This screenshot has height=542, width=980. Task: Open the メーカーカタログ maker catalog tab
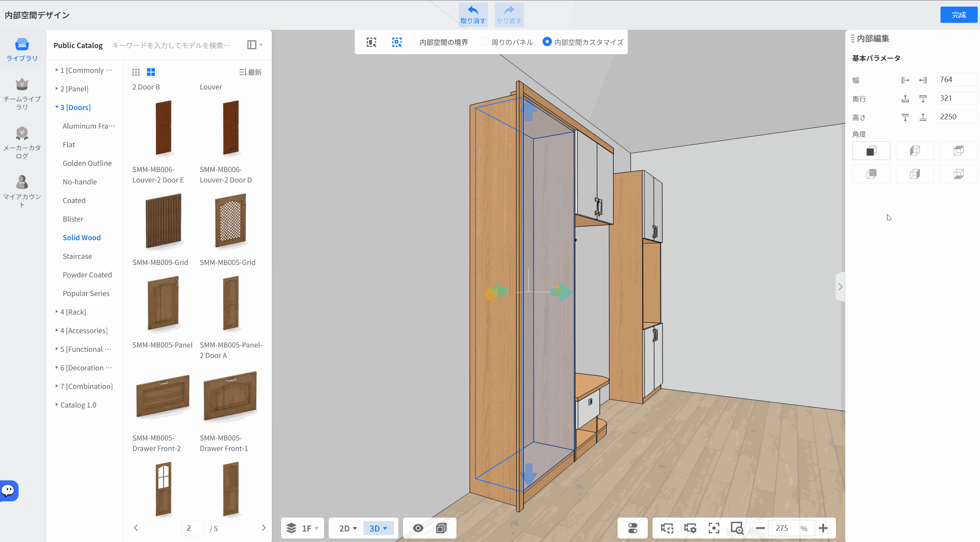(x=22, y=143)
